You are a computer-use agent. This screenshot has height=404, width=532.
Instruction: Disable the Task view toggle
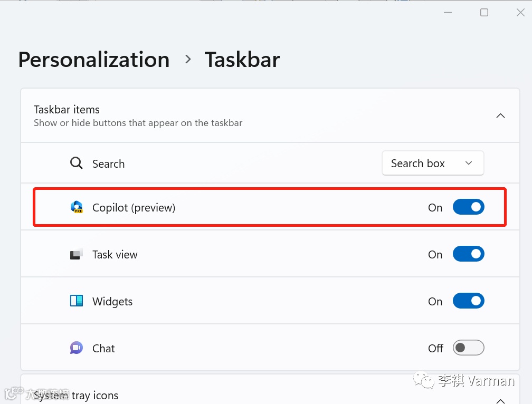coord(468,254)
